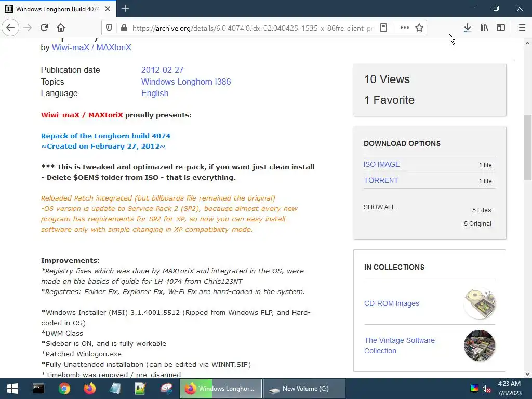
Task: Open the 5 Original files listing
Action: pos(477,224)
